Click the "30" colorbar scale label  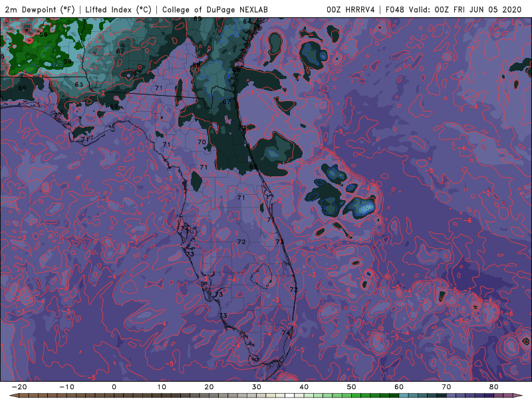point(257,387)
